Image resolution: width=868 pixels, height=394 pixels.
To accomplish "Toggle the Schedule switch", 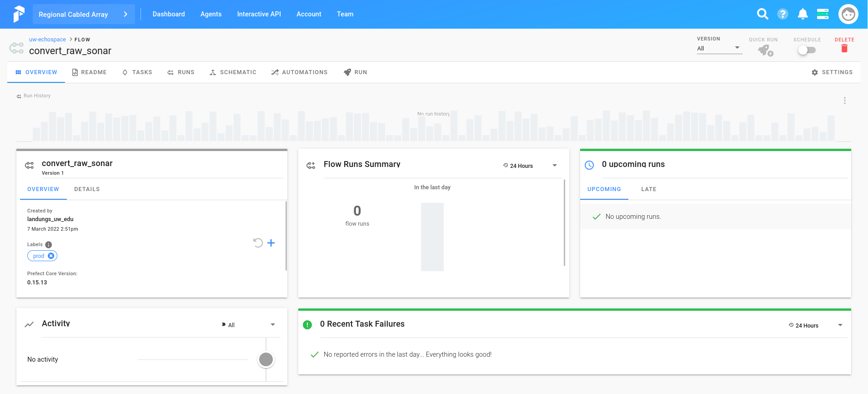I will (807, 50).
